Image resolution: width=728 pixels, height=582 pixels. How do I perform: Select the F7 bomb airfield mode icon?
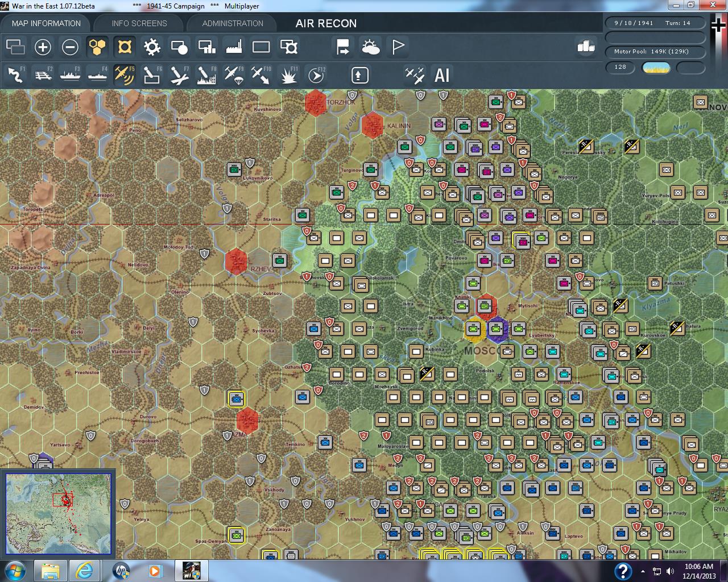(179, 75)
